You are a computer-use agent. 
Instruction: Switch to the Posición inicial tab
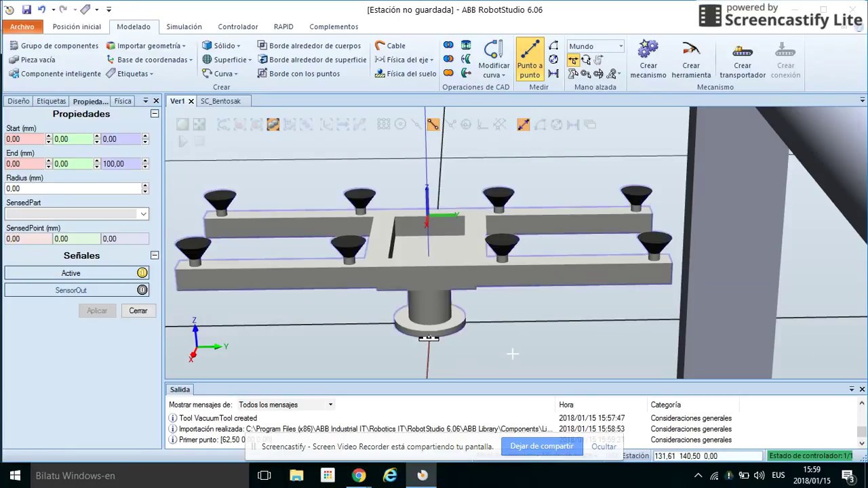77,26
